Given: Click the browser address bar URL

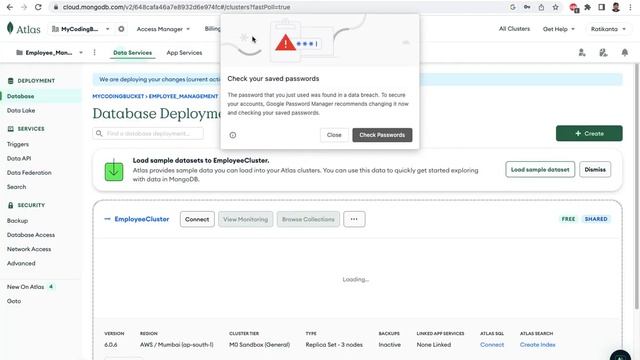Looking at the screenshot, I should tap(176, 7).
